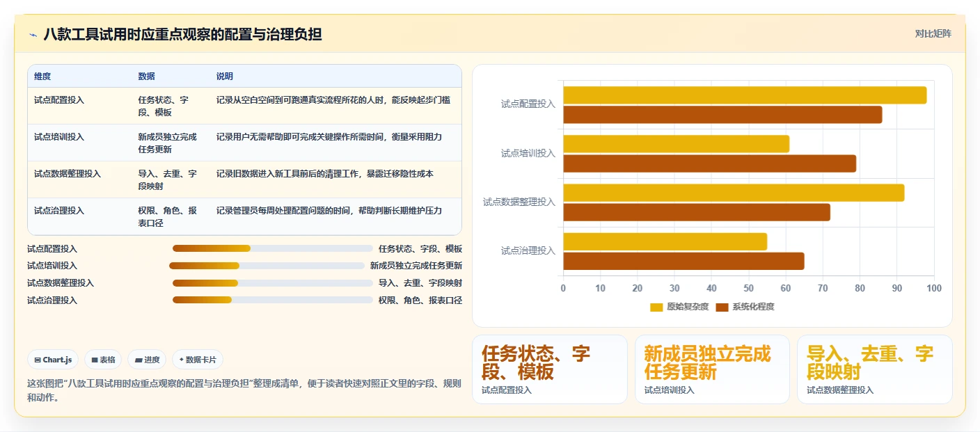Click the 试点配置投入 progress bar

click(273, 248)
